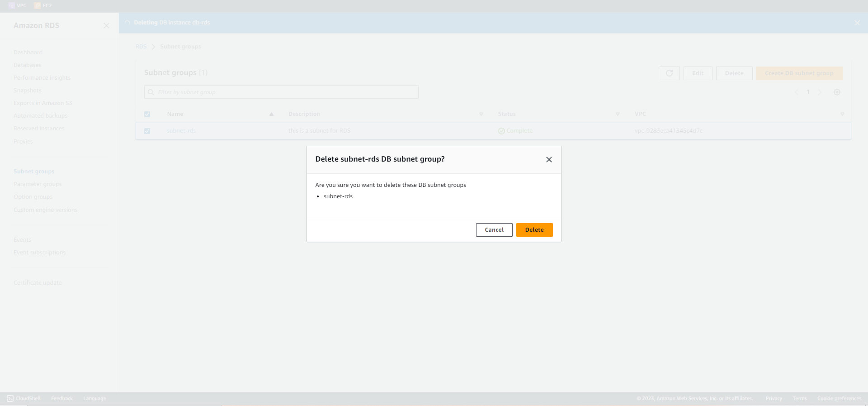Open Terms link in footer
This screenshot has height=406, width=868.
coord(800,399)
